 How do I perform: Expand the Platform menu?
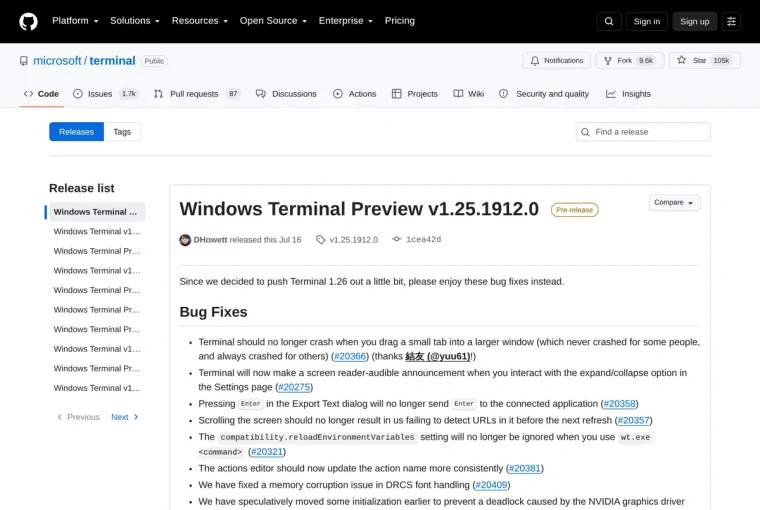pos(75,21)
